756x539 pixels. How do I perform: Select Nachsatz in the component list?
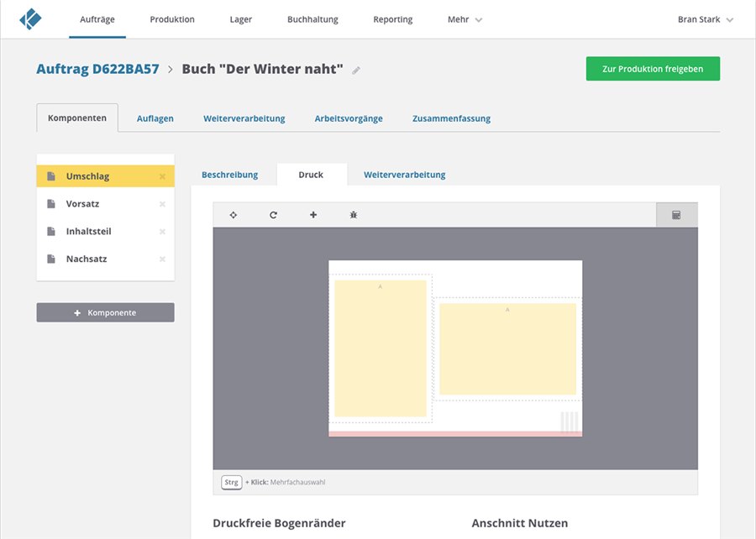(106, 259)
